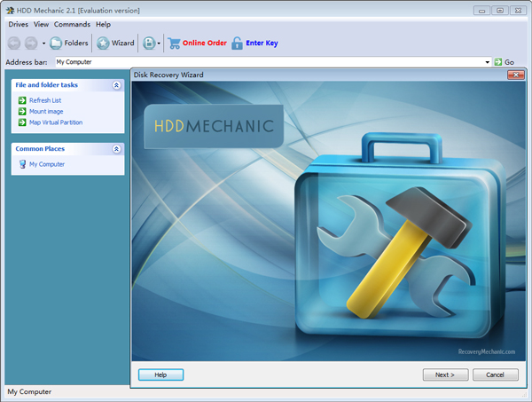Click the Address bar input field
This screenshot has height=402, width=532.
coord(270,62)
